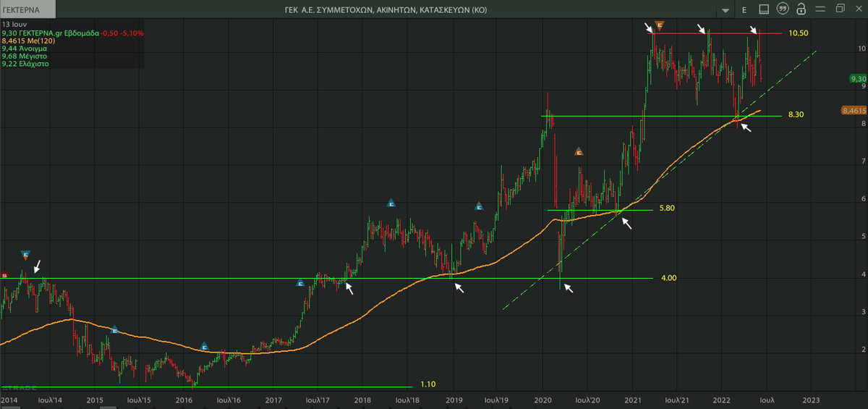
Task: Click the blue E event marker in mid 2019
Action: pyautogui.click(x=479, y=206)
